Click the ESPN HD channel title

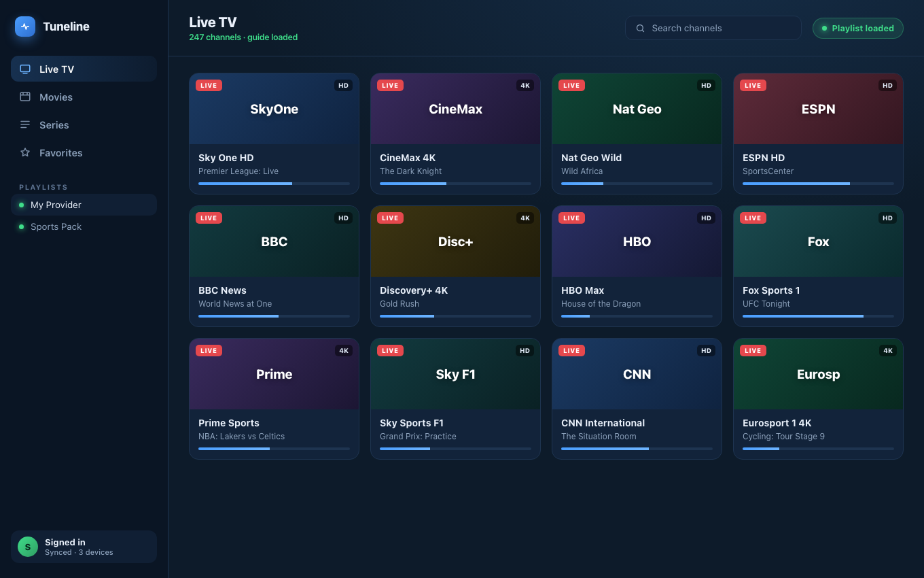point(764,158)
